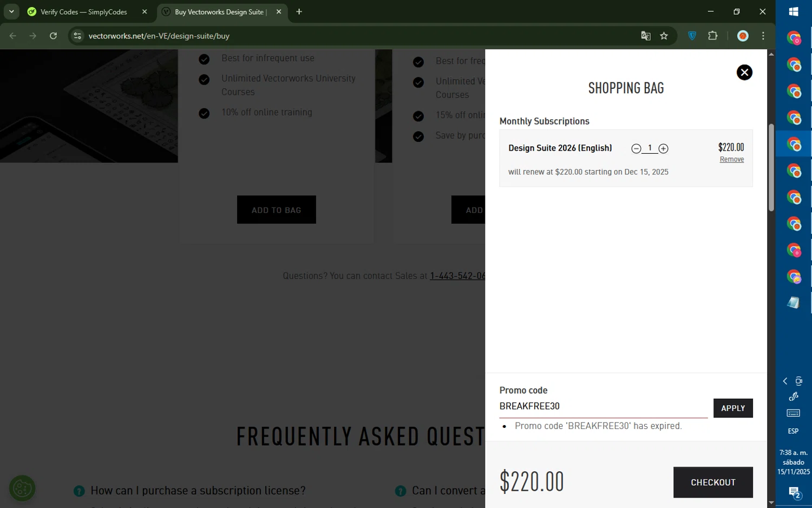Click the 'Best for infrequent use' feature
The image size is (812, 508).
click(x=268, y=58)
